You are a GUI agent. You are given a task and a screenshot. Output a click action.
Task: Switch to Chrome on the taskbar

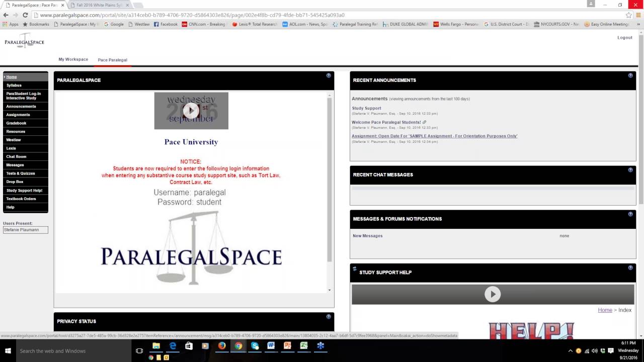(x=238, y=346)
